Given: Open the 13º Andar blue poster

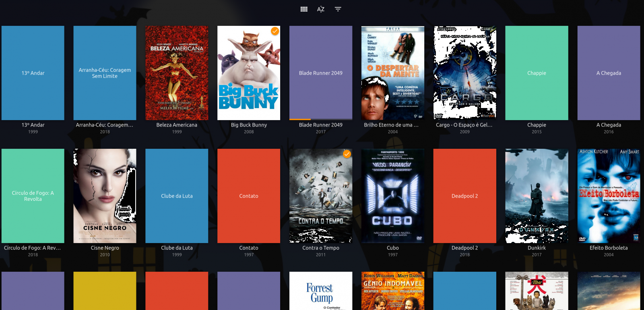Looking at the screenshot, I should [33, 73].
